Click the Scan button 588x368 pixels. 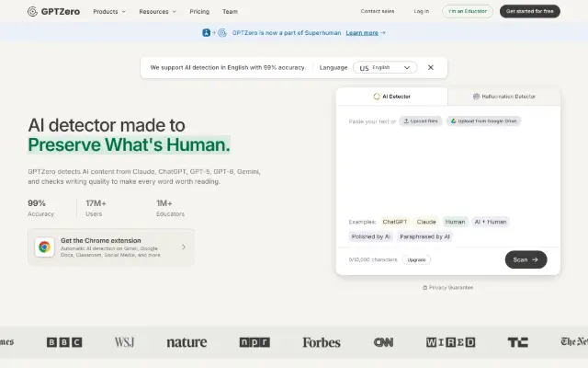coord(526,259)
